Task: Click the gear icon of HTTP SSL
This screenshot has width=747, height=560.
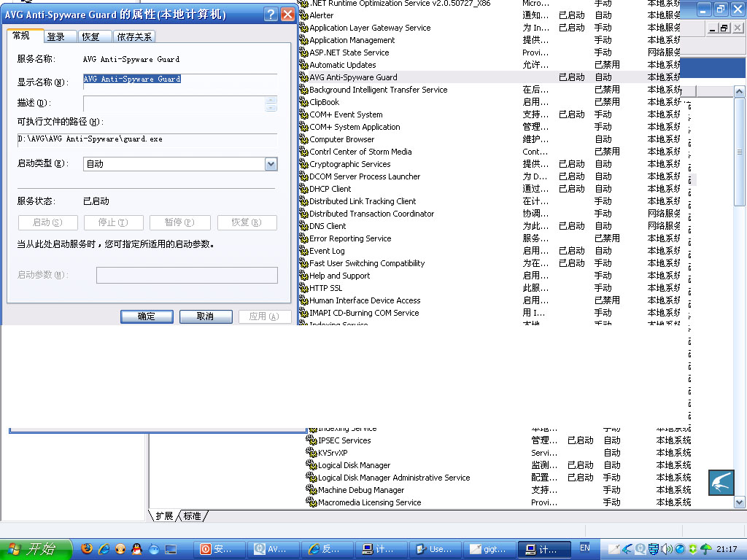Action: pos(303,288)
